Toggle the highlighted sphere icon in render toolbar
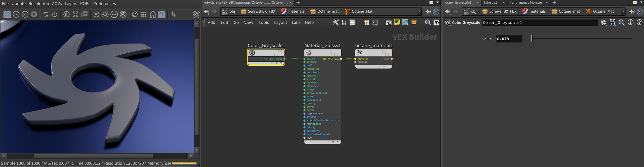Image resolution: width=644 pixels, height=167 pixels. pyautogui.click(x=162, y=14)
